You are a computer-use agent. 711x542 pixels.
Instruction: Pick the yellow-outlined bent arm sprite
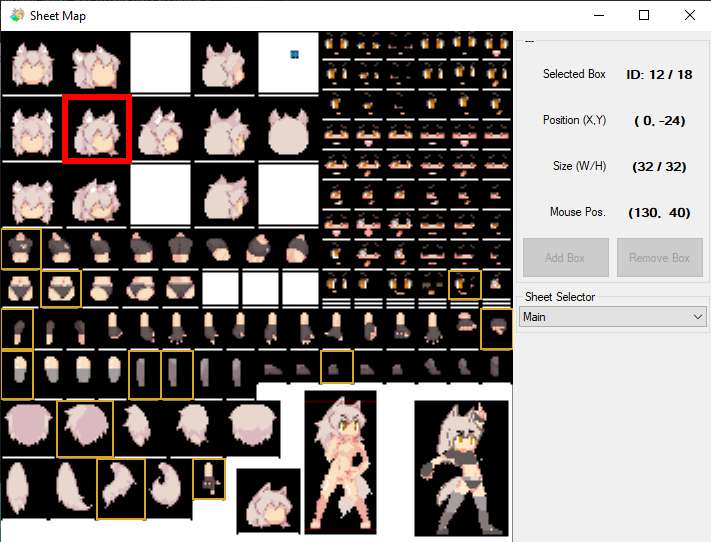click(x=17, y=329)
